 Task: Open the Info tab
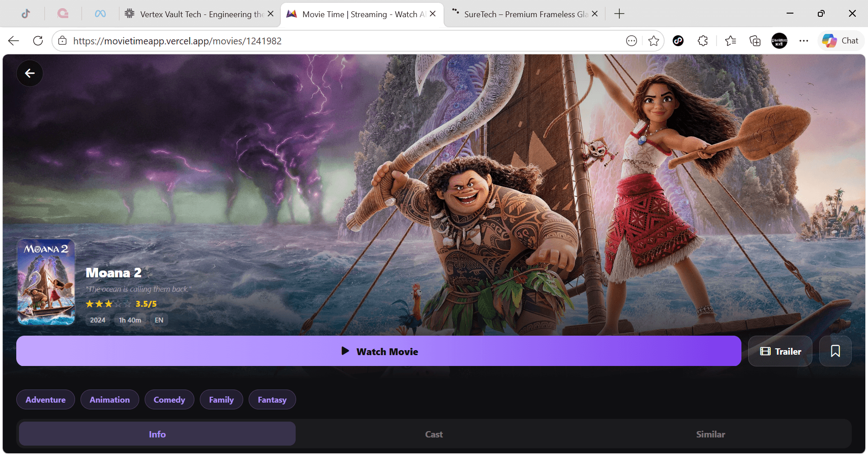[157, 434]
